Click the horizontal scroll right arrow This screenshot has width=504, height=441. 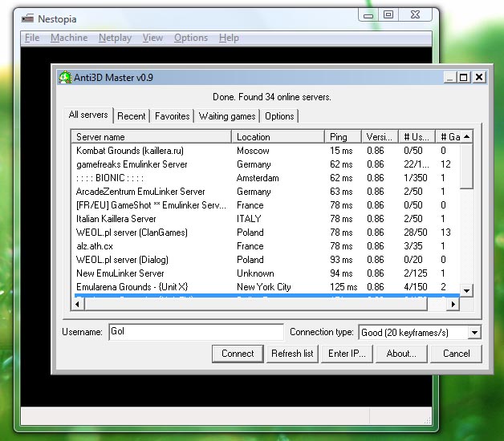(x=453, y=304)
